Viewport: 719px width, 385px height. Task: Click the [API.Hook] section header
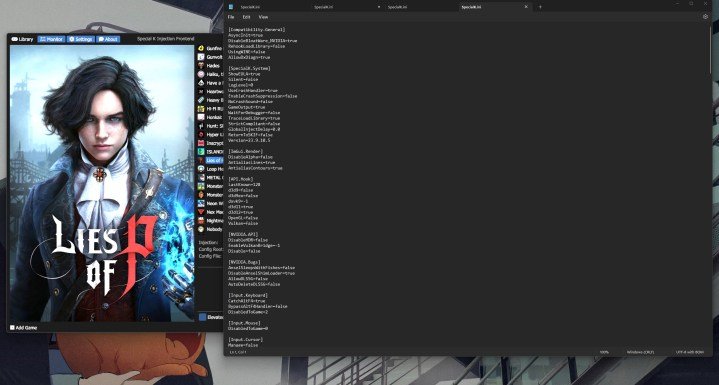coord(240,179)
